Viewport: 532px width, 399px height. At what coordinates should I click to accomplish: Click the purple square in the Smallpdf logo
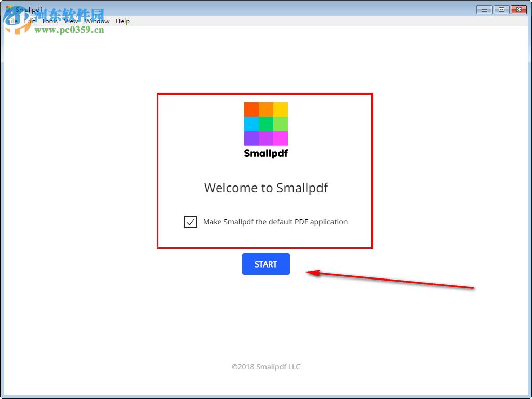pos(251,138)
